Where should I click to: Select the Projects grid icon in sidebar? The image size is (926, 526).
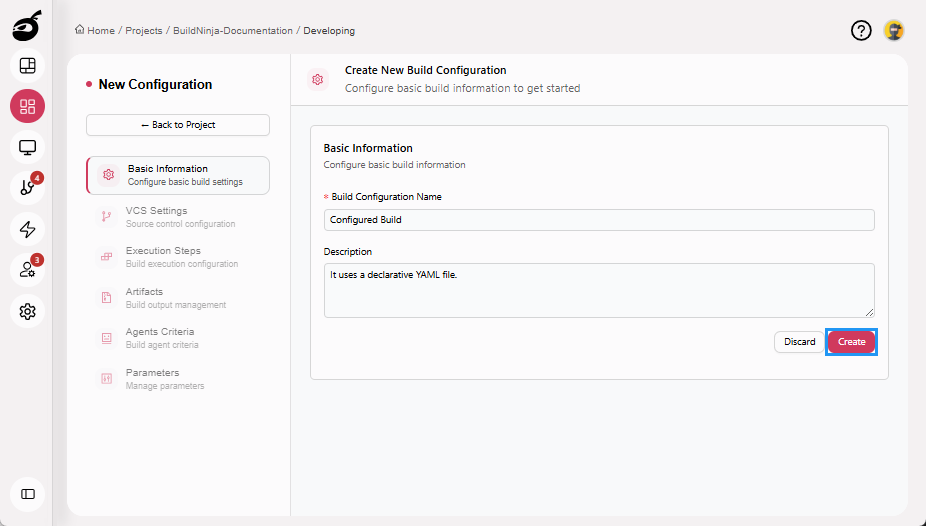[x=28, y=106]
